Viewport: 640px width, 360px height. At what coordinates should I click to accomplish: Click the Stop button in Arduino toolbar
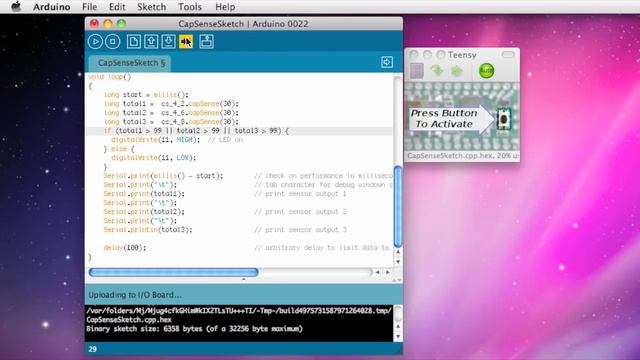tap(113, 42)
